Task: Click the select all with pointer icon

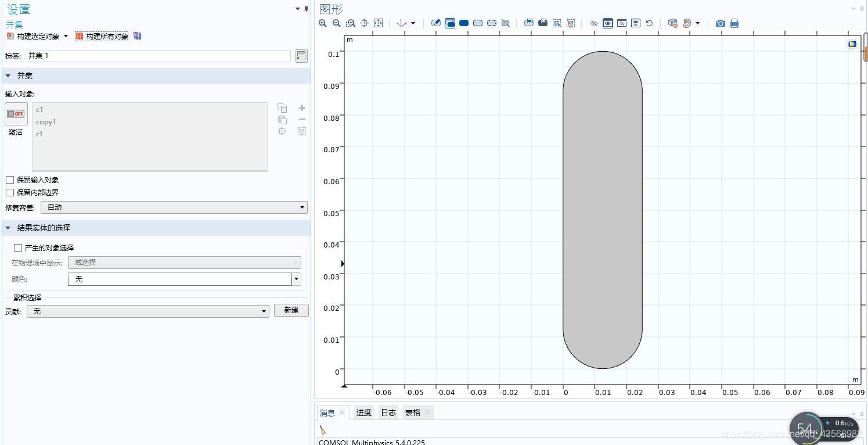Action: pos(557,23)
